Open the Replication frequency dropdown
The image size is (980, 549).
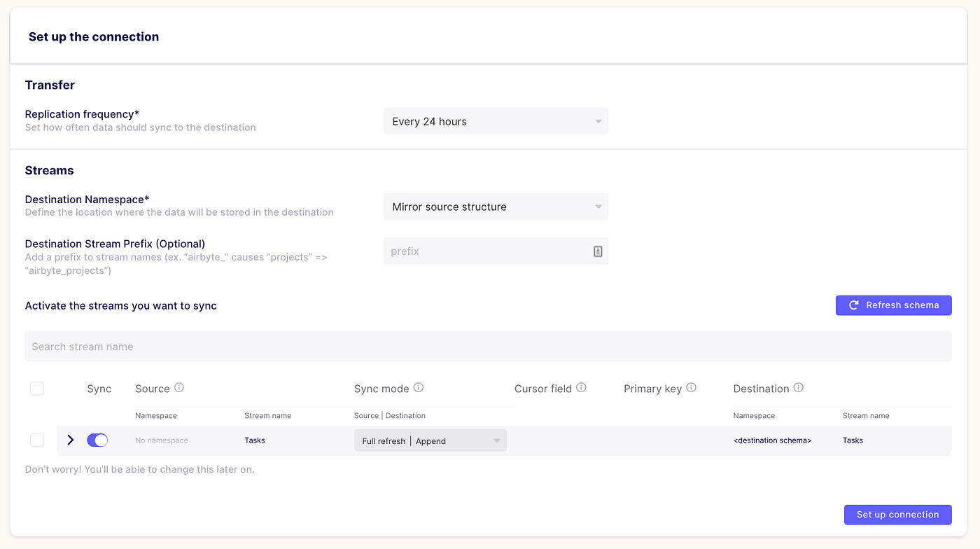click(496, 122)
